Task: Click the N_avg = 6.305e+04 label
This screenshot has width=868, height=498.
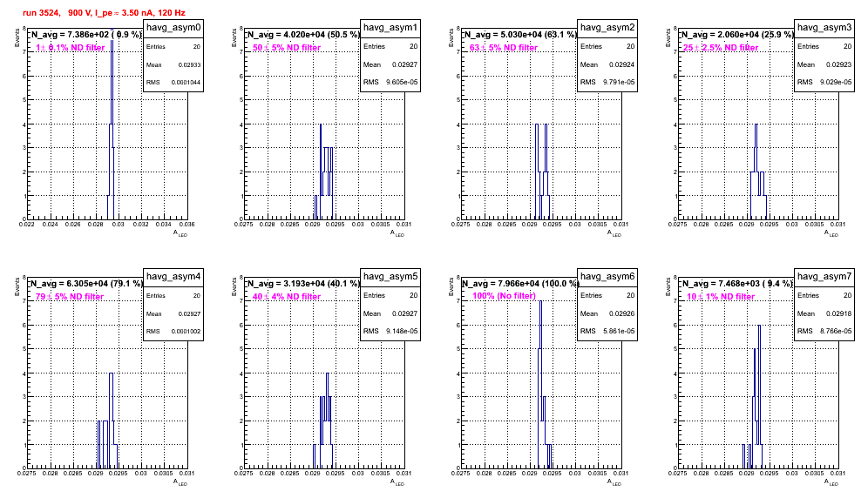Action: [86, 283]
